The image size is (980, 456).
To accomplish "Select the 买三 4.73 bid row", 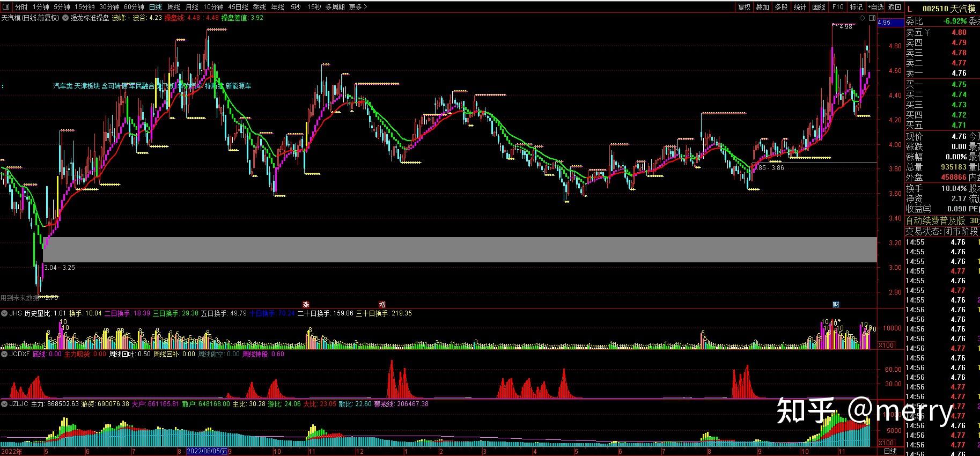I will 942,105.
